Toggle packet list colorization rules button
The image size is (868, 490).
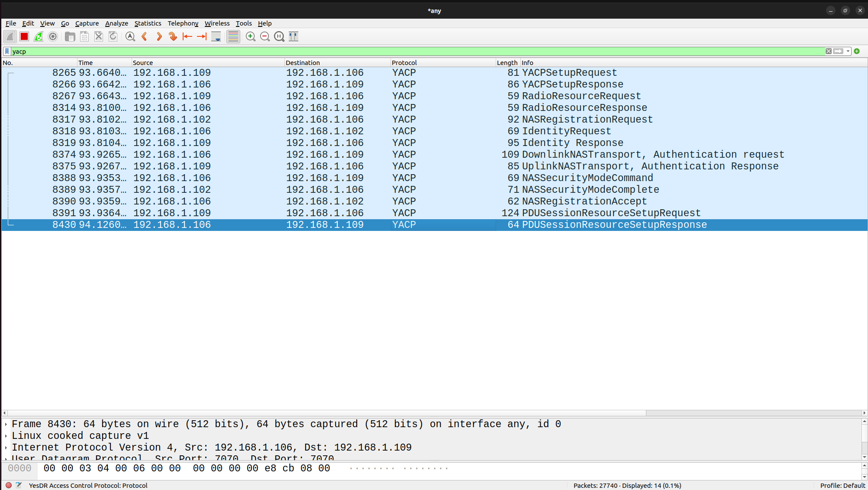coord(233,37)
